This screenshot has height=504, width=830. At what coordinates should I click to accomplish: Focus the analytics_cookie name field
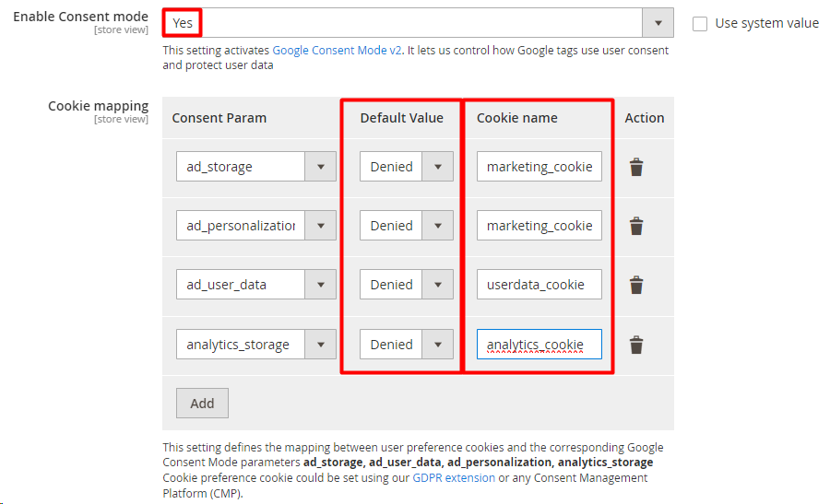coord(539,345)
